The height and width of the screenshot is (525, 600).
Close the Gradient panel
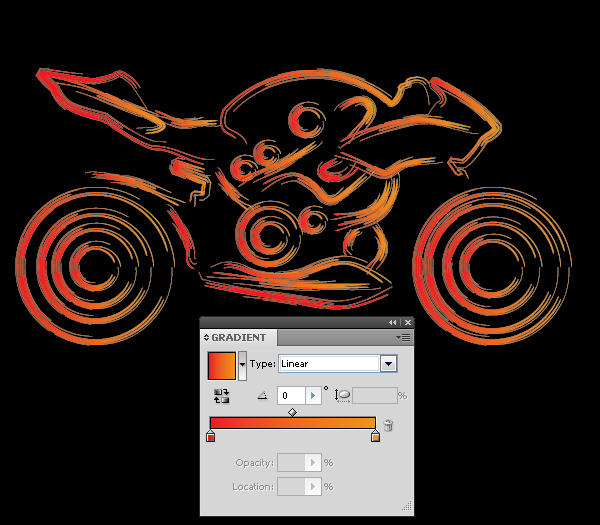point(408,323)
